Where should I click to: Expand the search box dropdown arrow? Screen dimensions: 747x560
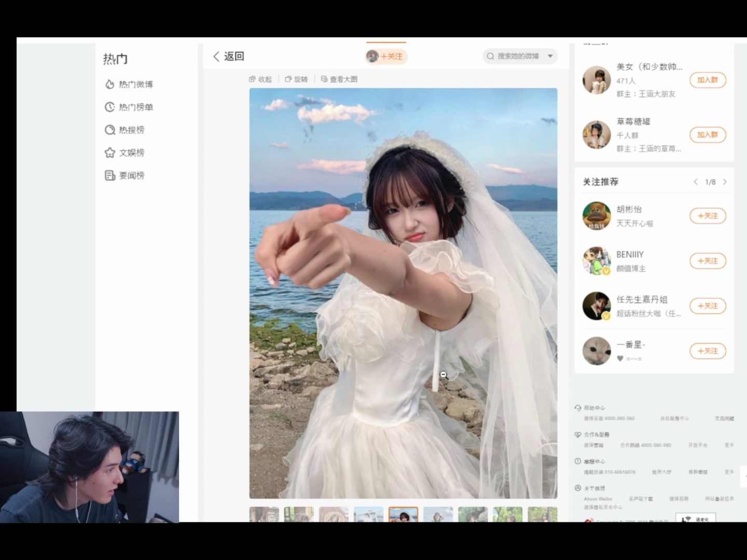(x=550, y=56)
